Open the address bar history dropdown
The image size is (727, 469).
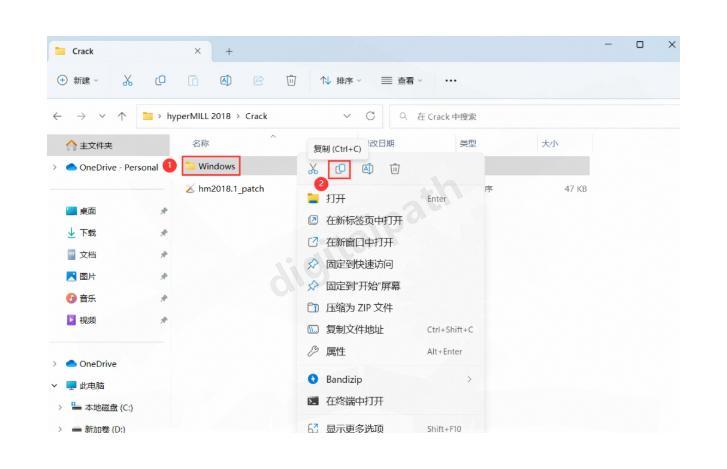(x=347, y=116)
